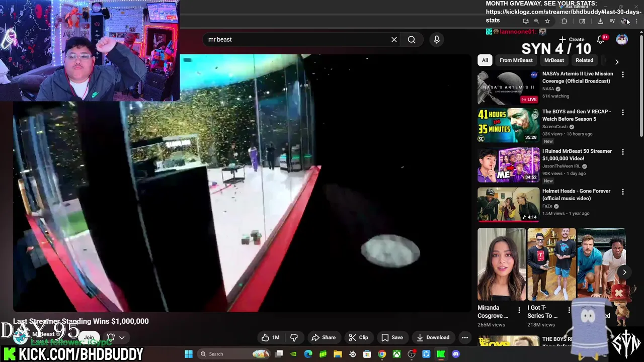Like the video with thumbs up
Viewport: 644px width, 362px height.
click(x=271, y=337)
